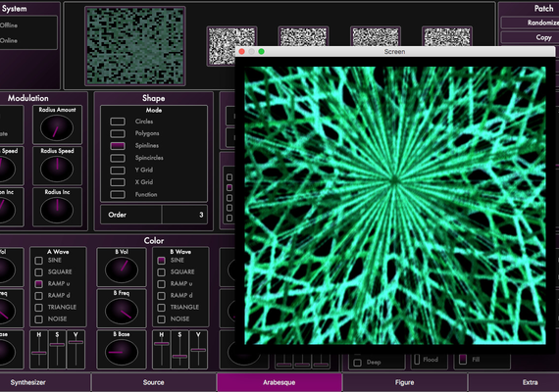Screen dimensions: 559x392
Task: Check SINE in A Wave
Action: point(39,261)
